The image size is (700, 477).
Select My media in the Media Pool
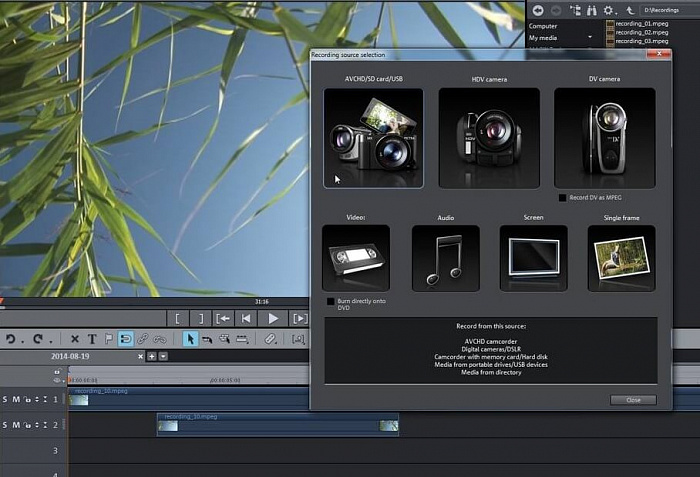[542, 38]
